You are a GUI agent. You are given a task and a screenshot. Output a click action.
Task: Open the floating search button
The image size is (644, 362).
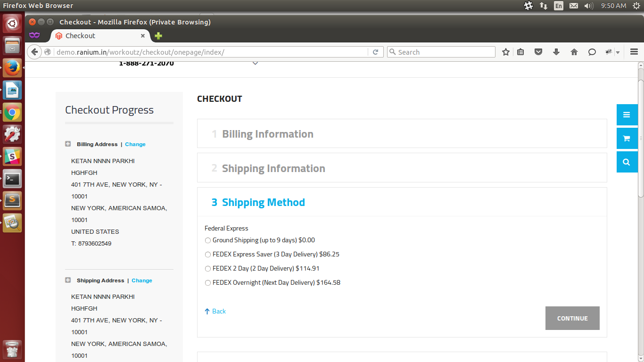coord(627,162)
